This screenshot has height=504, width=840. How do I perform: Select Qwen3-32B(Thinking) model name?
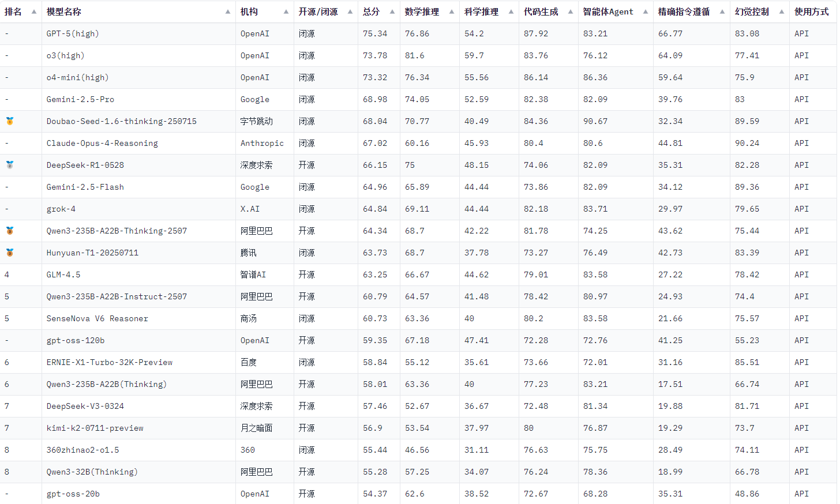pyautogui.click(x=92, y=472)
